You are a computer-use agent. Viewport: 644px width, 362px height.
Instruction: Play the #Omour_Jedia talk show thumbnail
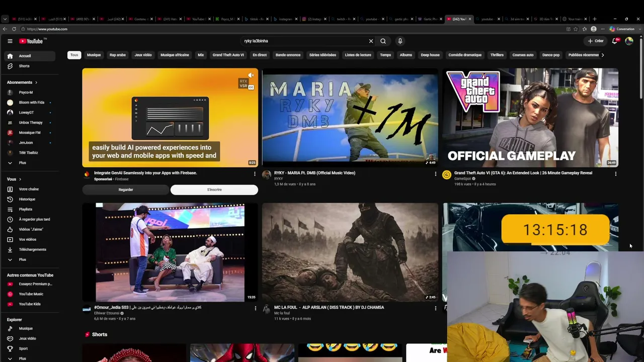tap(170, 252)
